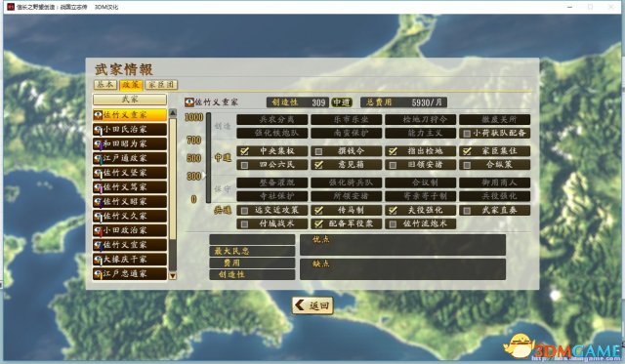Select 小田政治家 in the clan list

tap(130, 230)
